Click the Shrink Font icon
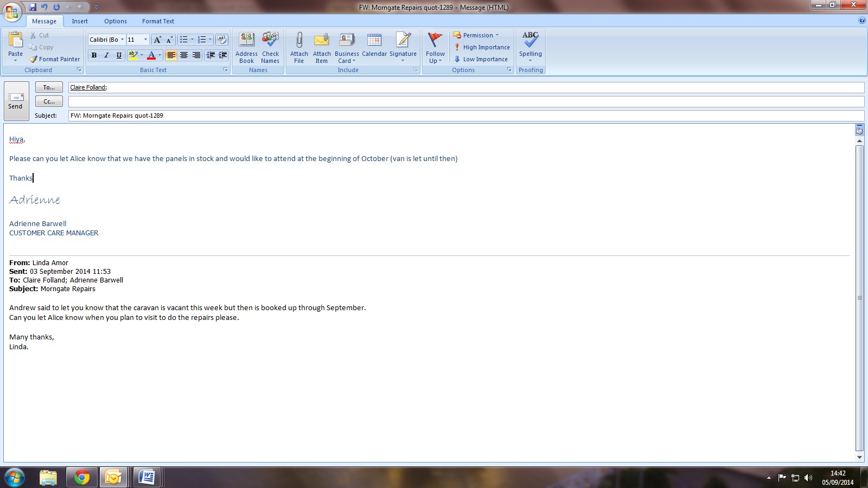The width and height of the screenshot is (868, 488). point(169,40)
